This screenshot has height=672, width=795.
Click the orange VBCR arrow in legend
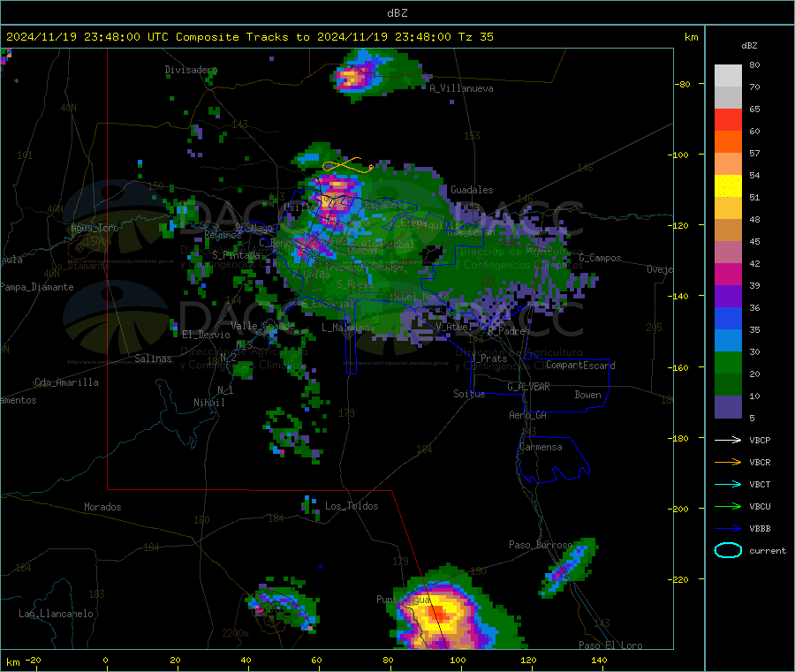pos(728,462)
